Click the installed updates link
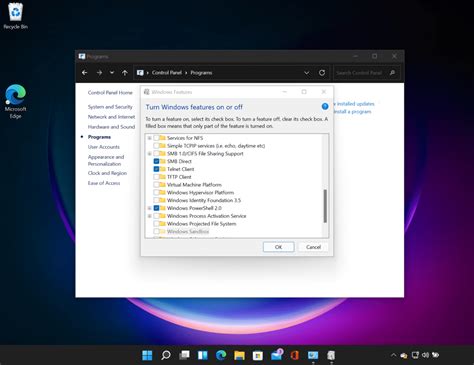This screenshot has width=474, height=365. [x=355, y=104]
